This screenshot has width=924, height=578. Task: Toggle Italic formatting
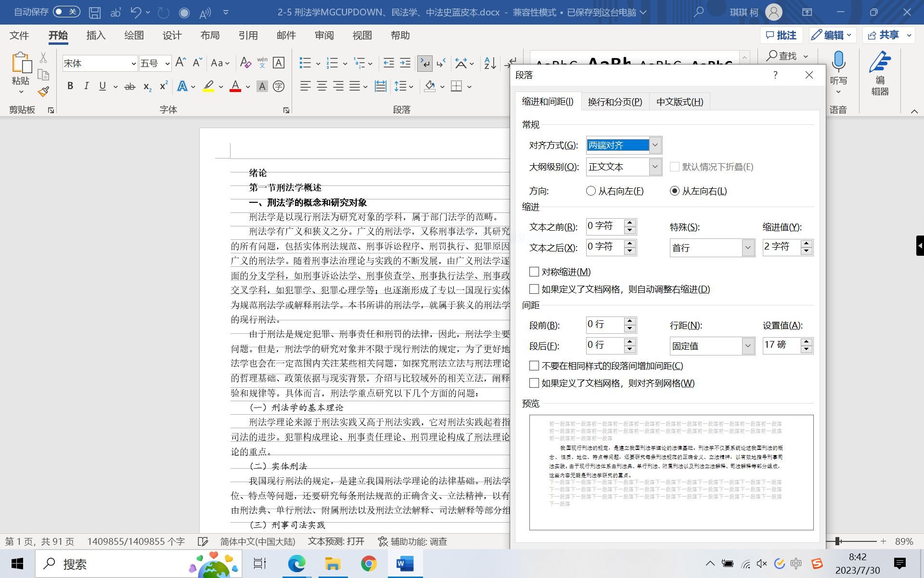(86, 86)
